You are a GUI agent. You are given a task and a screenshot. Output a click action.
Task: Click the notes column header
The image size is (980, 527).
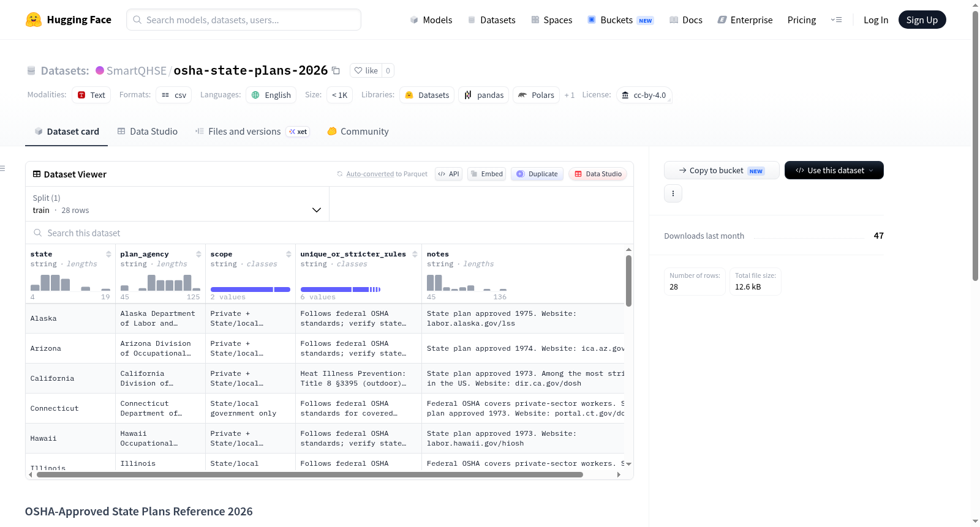coord(438,254)
